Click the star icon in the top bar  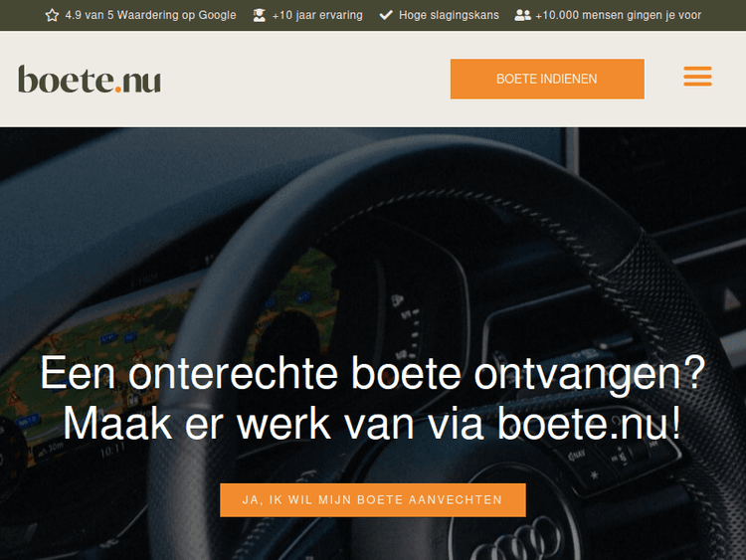point(52,15)
